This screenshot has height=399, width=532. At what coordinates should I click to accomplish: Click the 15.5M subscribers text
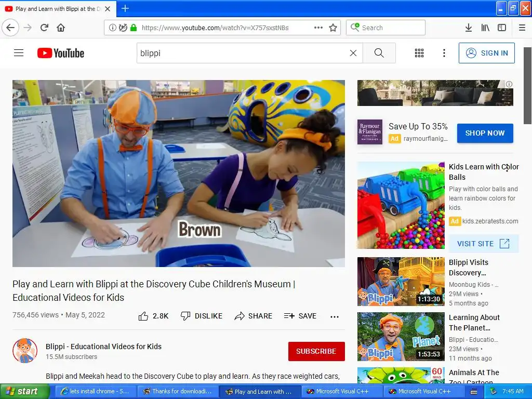71,357
